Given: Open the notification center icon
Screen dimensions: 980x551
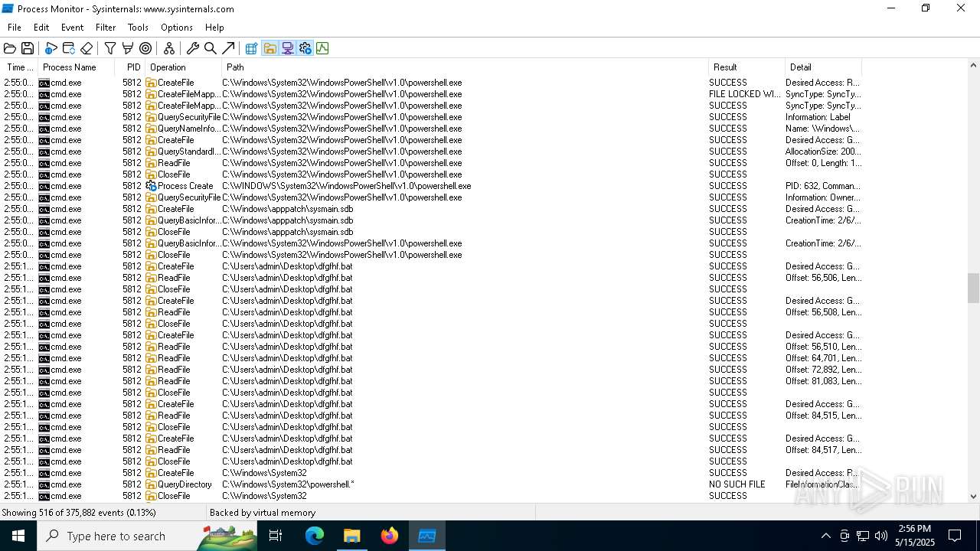Looking at the screenshot, I should [955, 536].
